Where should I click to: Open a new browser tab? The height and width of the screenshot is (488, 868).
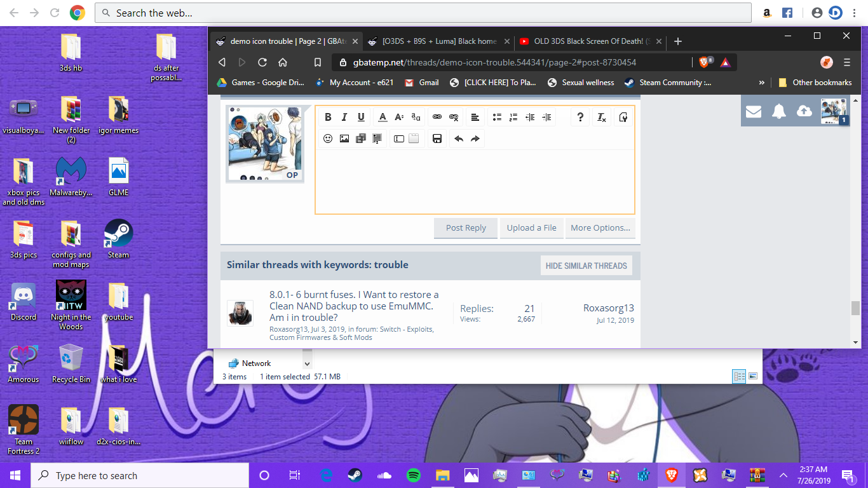pyautogui.click(x=678, y=41)
